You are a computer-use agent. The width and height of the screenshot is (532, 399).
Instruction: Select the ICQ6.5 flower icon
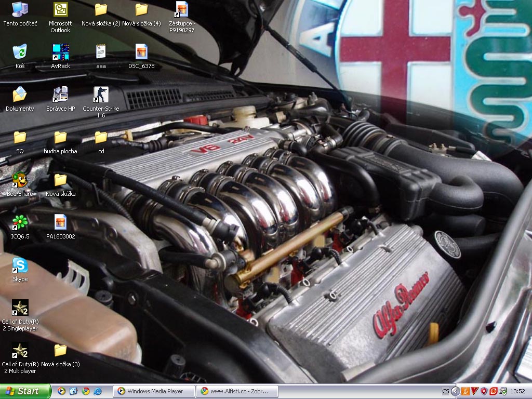point(20,222)
